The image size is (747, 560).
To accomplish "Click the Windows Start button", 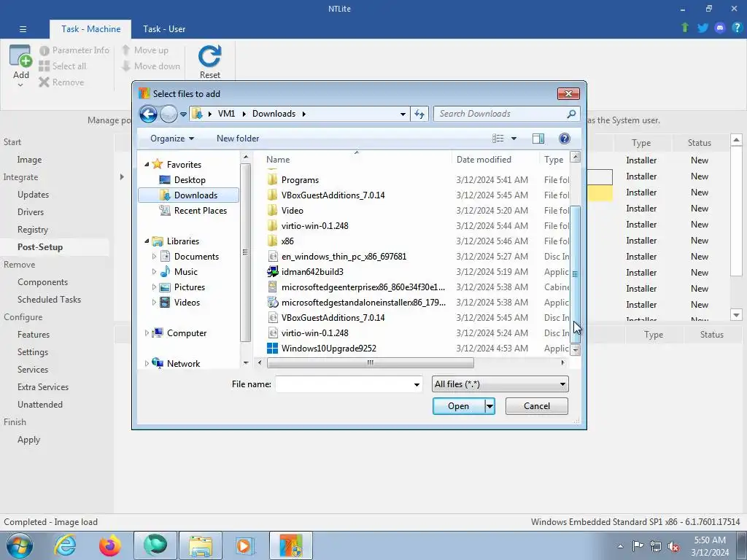I will pyautogui.click(x=20, y=545).
